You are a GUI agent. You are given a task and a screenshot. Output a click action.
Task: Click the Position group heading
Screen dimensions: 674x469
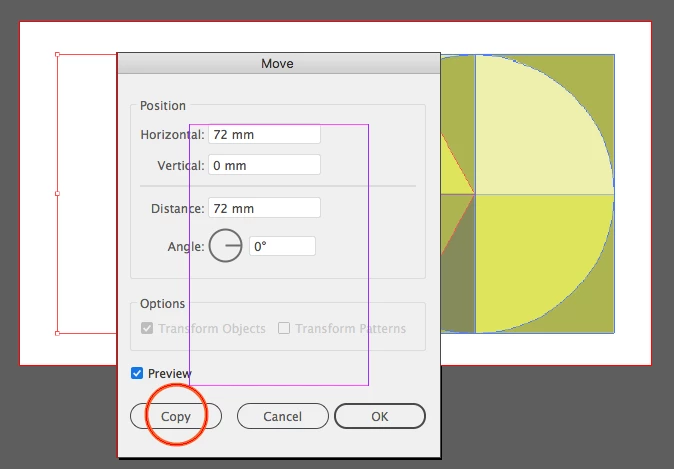coord(163,106)
